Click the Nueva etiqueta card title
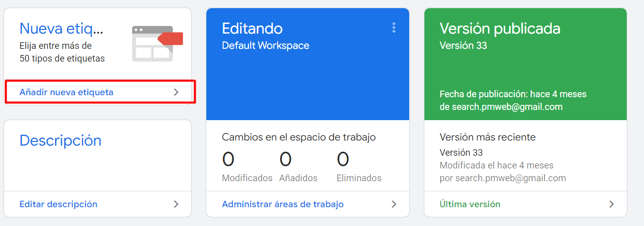The height and width of the screenshot is (226, 644). tap(62, 29)
